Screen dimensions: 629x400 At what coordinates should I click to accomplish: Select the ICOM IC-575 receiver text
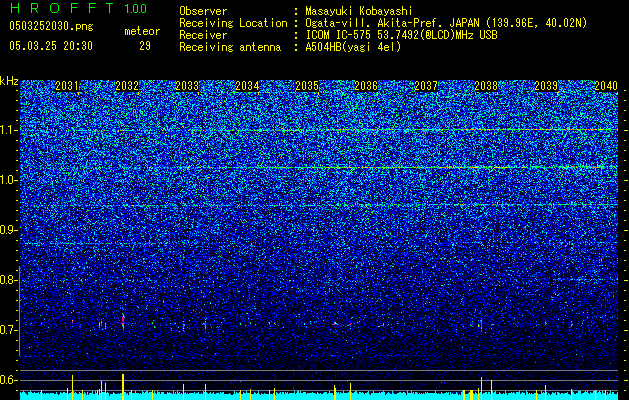click(401, 35)
